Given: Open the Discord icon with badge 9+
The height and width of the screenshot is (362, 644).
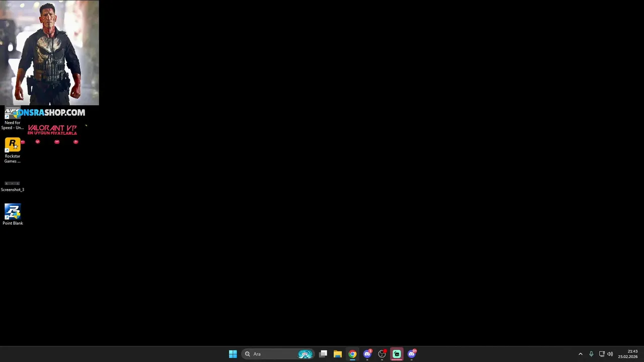Looking at the screenshot, I should [412, 354].
